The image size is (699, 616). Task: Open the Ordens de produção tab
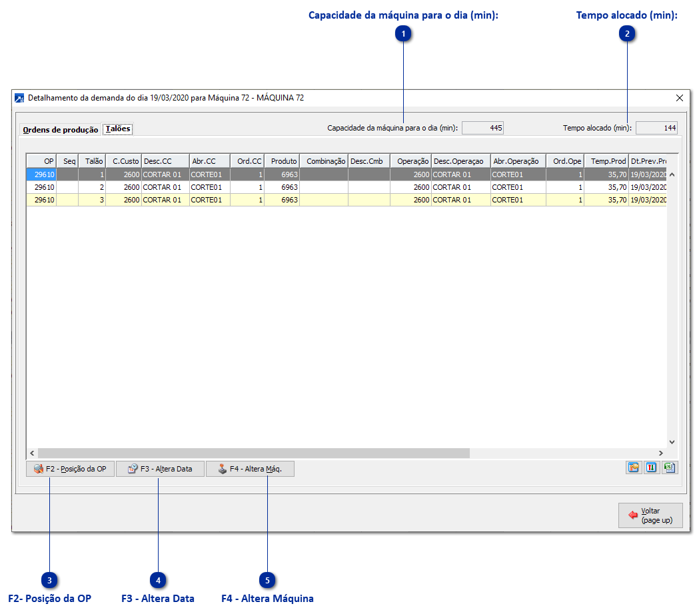tap(61, 130)
